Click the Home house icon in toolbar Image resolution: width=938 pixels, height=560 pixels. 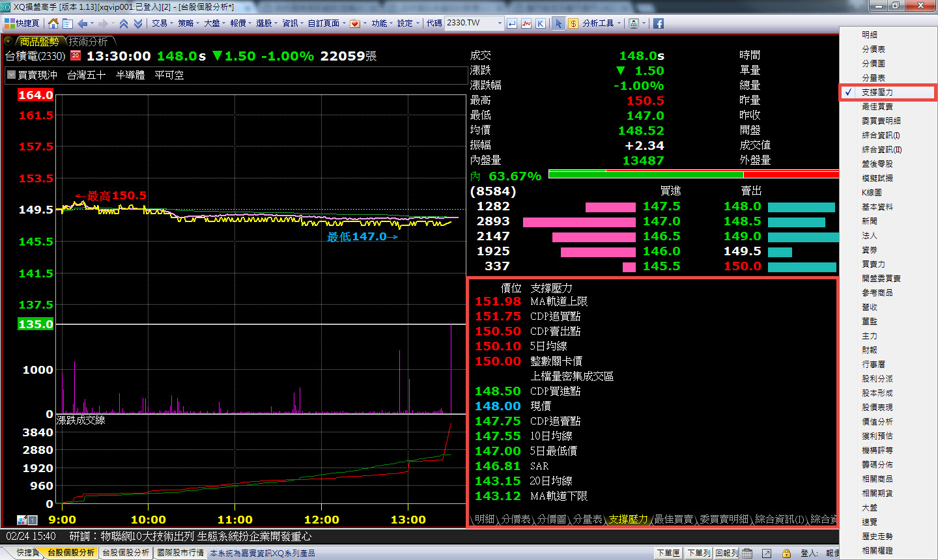pyautogui.click(x=53, y=23)
